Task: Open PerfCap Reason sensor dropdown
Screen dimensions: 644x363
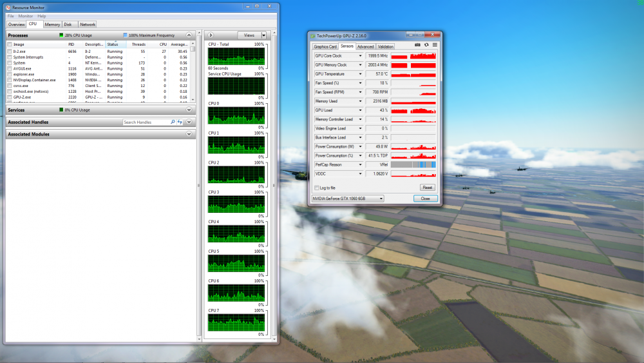Action: pyautogui.click(x=360, y=165)
